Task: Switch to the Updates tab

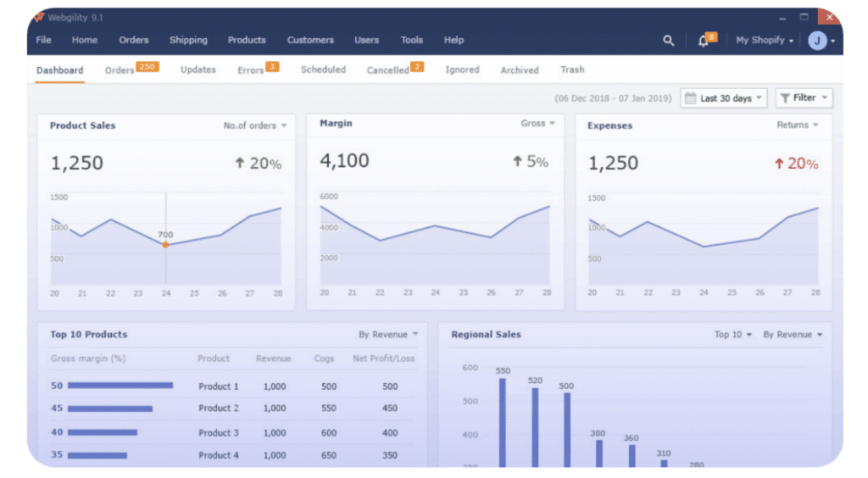Action: click(198, 69)
